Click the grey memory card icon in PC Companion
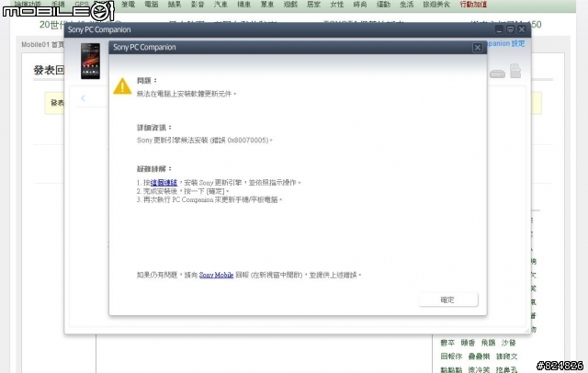The width and height of the screenshot is (588, 373). (x=515, y=71)
